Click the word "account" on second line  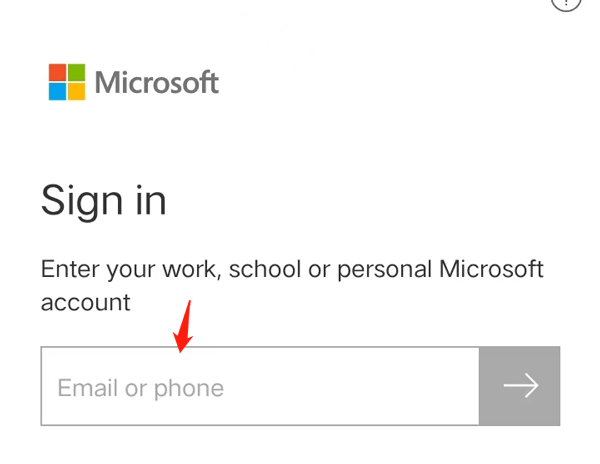(x=85, y=302)
